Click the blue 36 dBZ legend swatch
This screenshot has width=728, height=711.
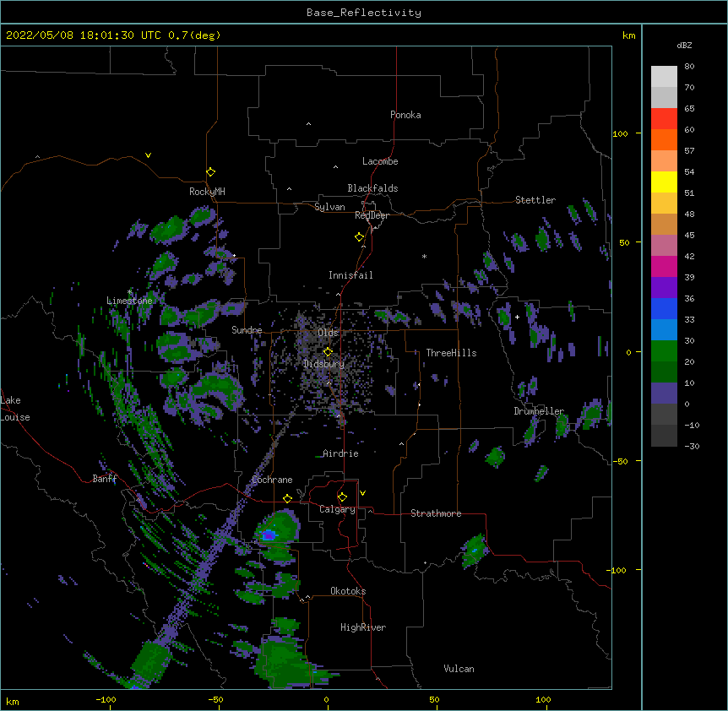point(664,308)
